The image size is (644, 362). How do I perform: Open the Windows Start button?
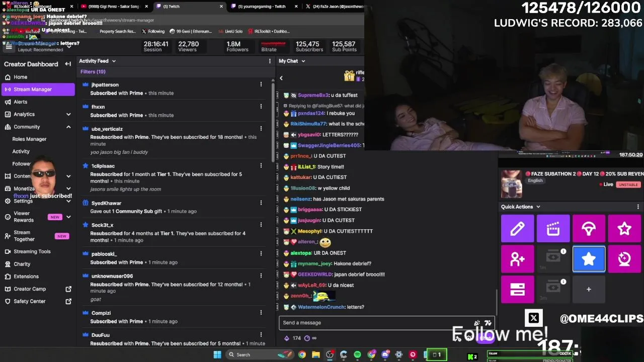(217, 354)
